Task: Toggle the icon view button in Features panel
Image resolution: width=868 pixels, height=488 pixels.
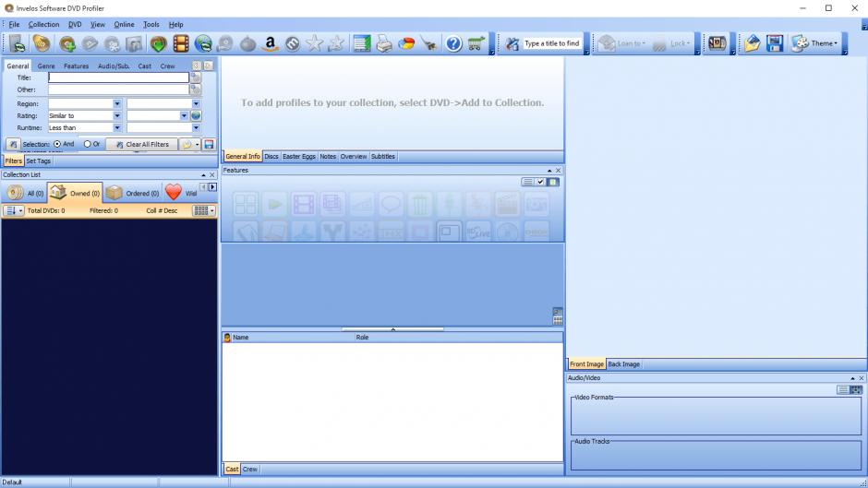Action: (553, 182)
